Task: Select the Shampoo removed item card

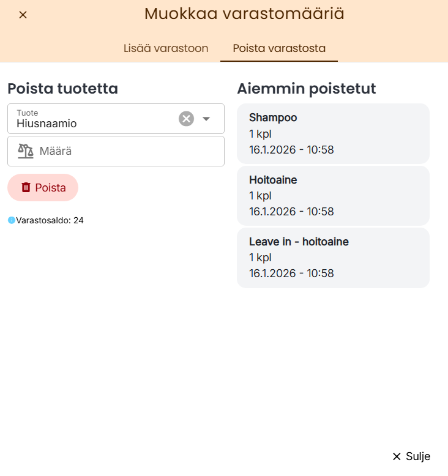Action: tap(333, 133)
